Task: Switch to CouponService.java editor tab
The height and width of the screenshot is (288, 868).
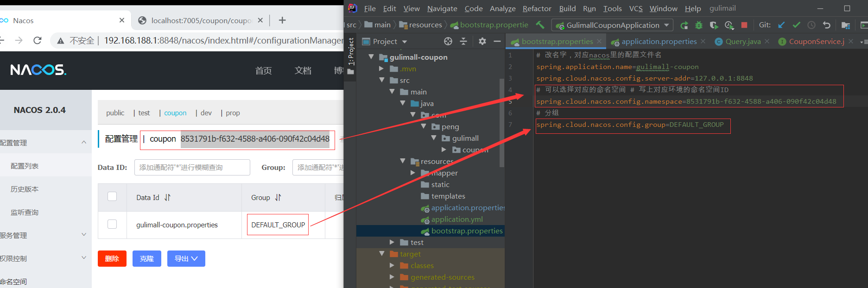Action: [817, 41]
